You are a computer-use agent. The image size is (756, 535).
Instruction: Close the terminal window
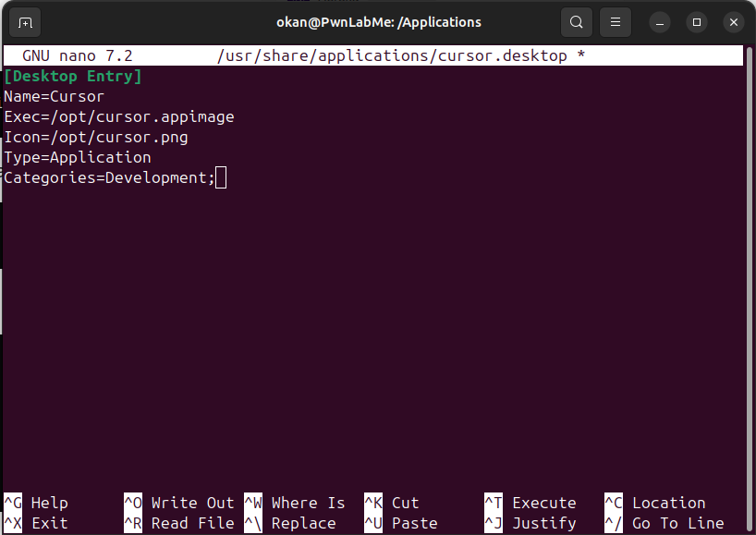(733, 22)
